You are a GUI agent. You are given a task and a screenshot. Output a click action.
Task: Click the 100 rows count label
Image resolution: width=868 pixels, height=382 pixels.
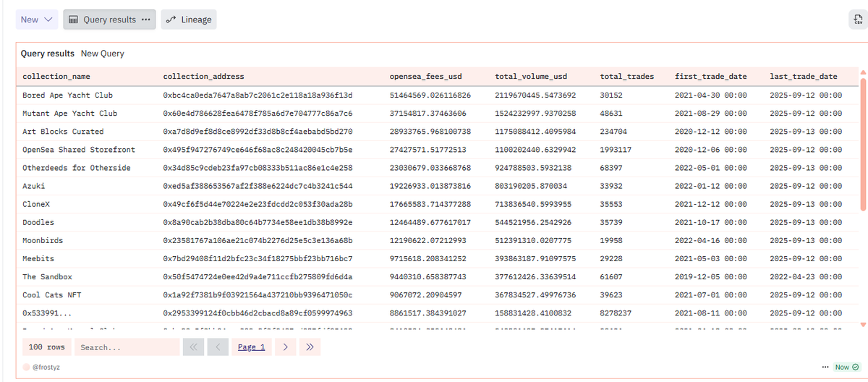(47, 347)
